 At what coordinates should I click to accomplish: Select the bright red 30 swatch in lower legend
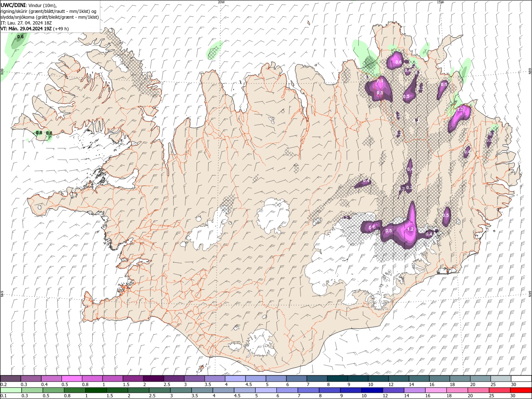click(521, 390)
